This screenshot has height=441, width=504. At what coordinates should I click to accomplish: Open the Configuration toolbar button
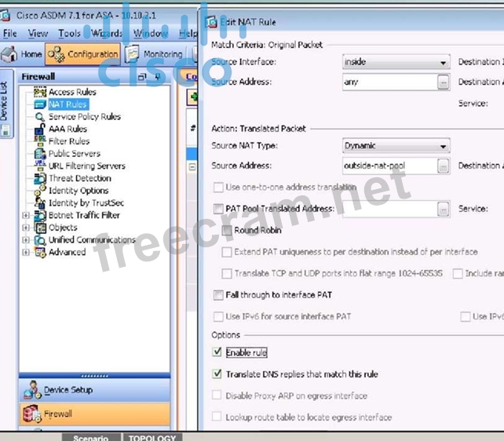[x=83, y=54]
